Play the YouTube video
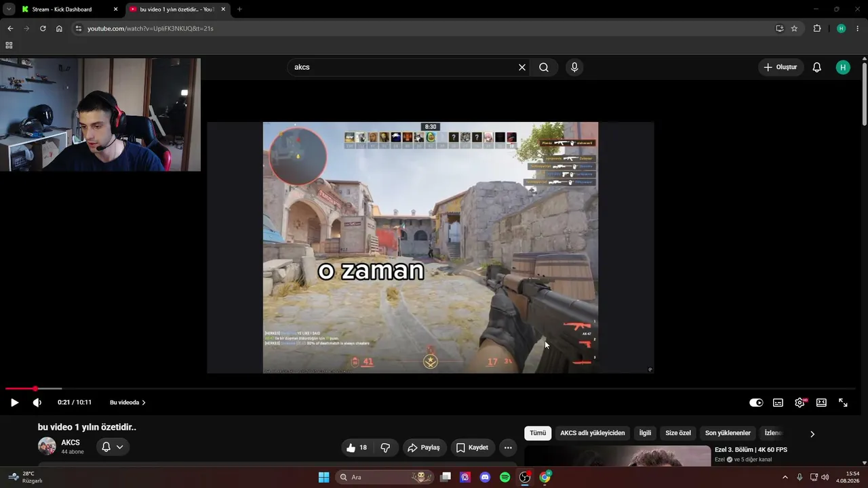868x488 pixels. point(14,403)
